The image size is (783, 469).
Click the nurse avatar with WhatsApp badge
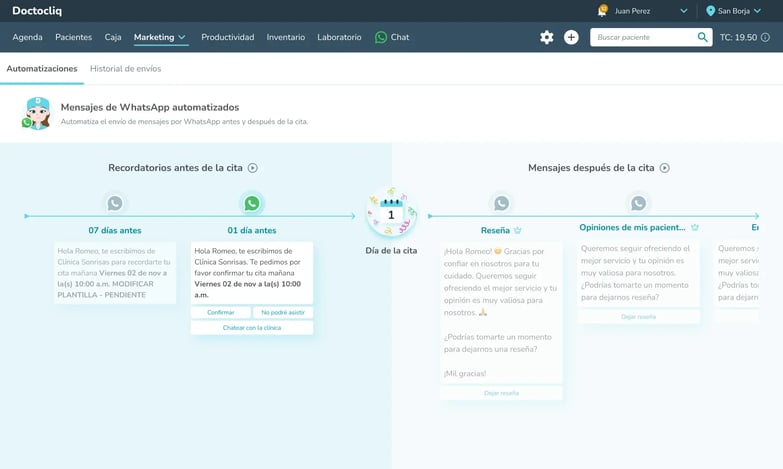[x=37, y=113]
